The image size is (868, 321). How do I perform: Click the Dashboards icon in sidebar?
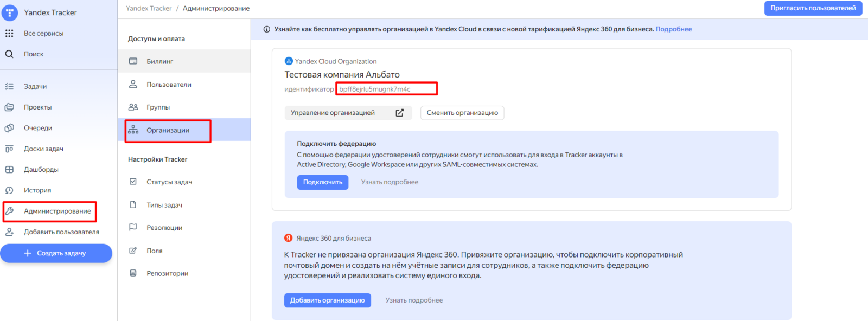click(x=9, y=169)
